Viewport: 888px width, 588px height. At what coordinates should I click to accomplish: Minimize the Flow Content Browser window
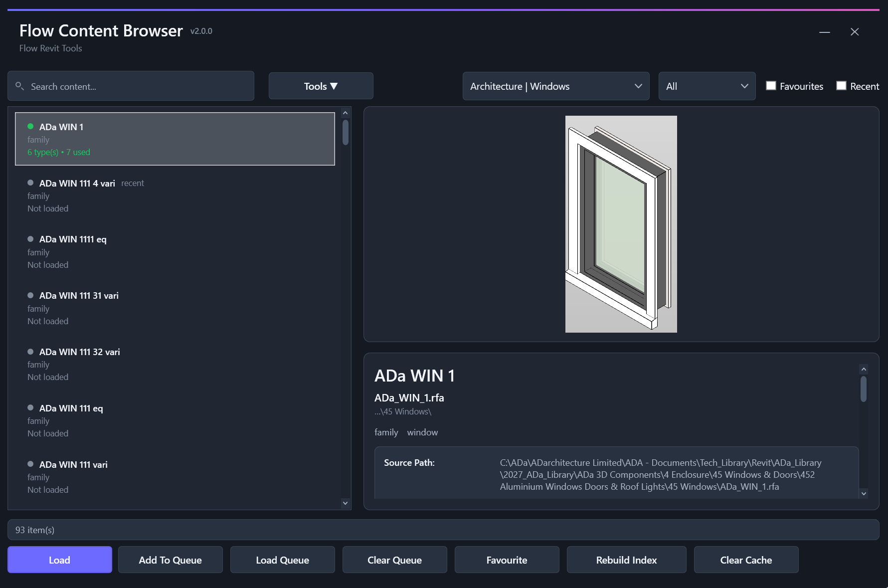(x=825, y=32)
